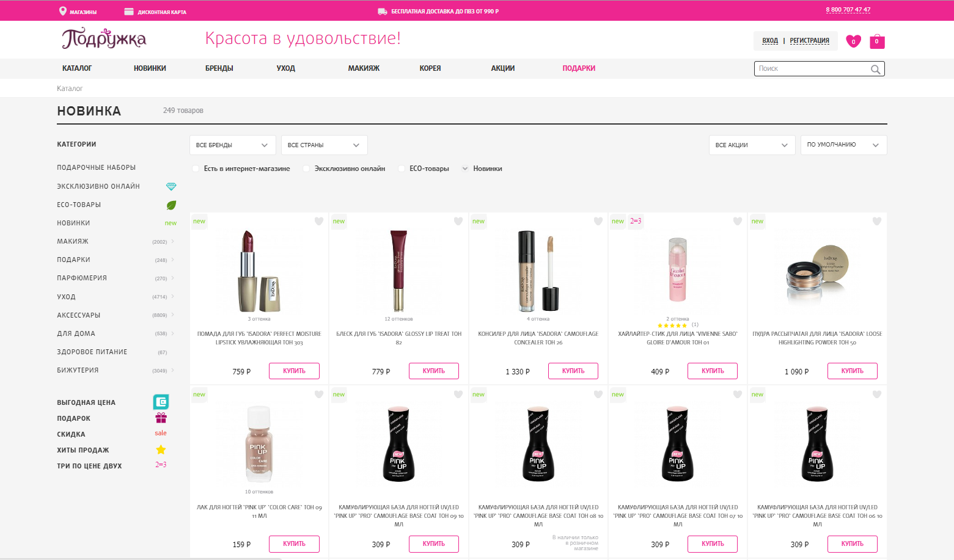This screenshot has height=560, width=954.
Task: Click the star icon for Хиты продаж
Action: point(161,449)
